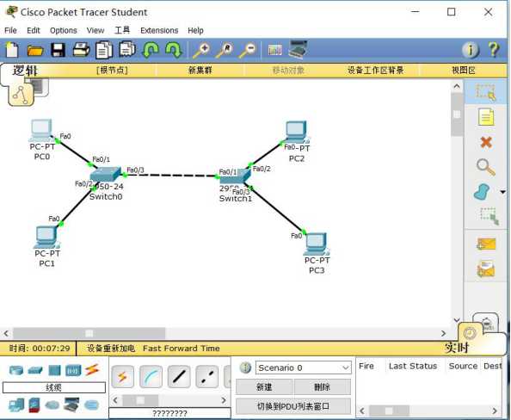Open the File menu
Screen dimensions: 511x420
[10, 30]
